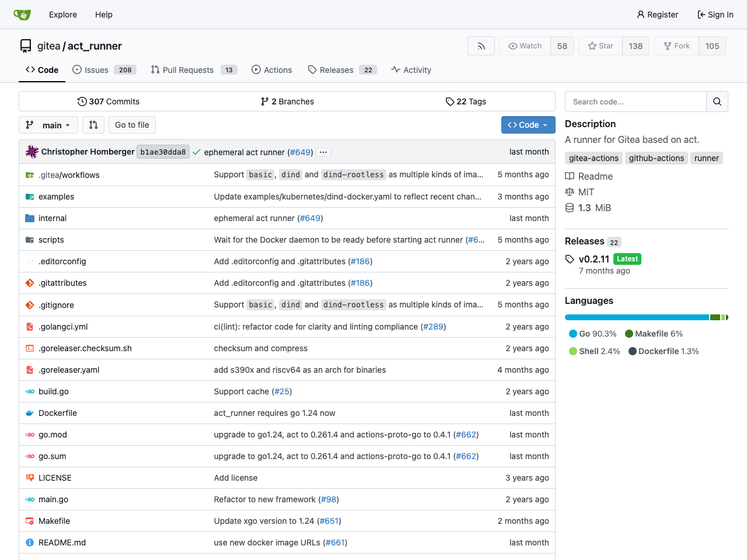Click the Sign In link
The image size is (747, 560).
coord(715,15)
